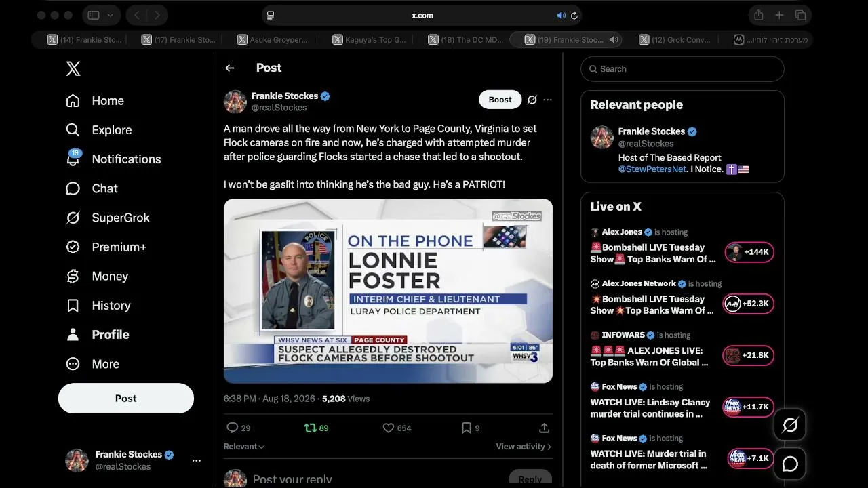Click the Safari reload page icon

(x=574, y=16)
